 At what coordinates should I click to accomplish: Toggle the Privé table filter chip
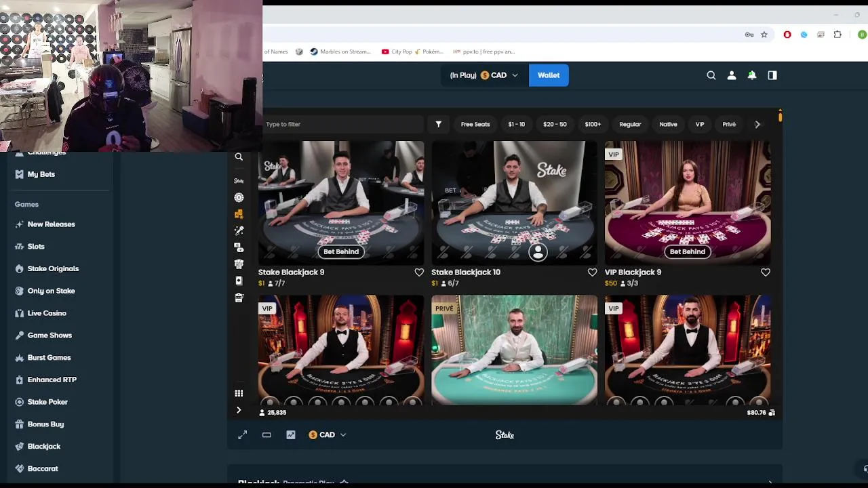729,124
